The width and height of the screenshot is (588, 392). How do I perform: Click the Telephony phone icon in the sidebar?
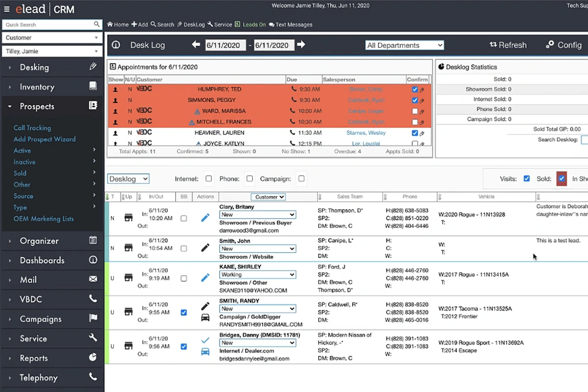[92, 377]
